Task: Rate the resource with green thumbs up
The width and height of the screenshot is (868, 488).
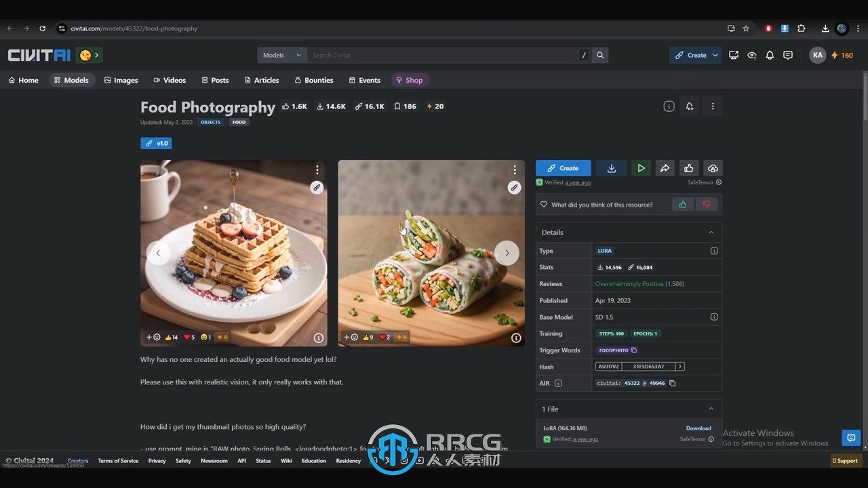Action: (683, 205)
